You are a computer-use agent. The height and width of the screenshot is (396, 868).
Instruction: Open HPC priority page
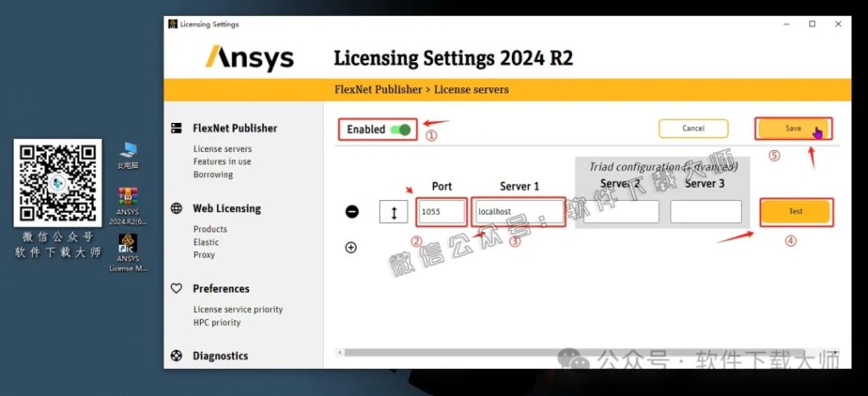217,322
